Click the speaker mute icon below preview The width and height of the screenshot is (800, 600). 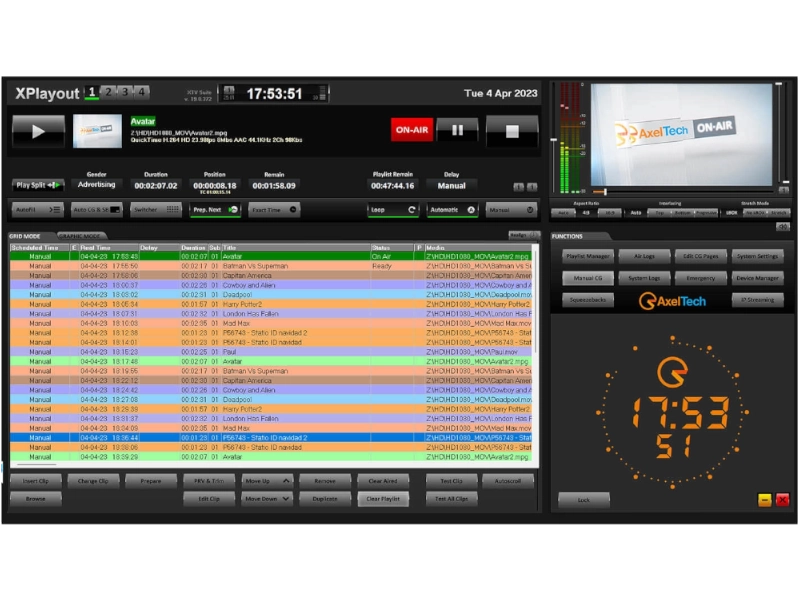click(782, 226)
